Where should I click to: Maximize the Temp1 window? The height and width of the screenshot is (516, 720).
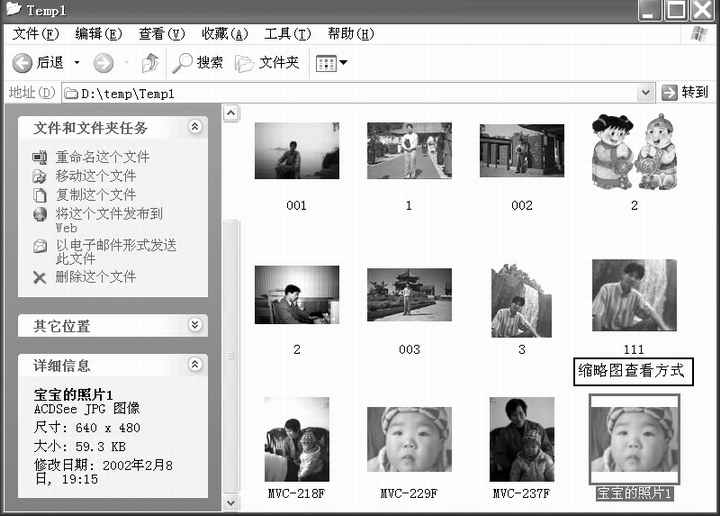[x=676, y=10]
